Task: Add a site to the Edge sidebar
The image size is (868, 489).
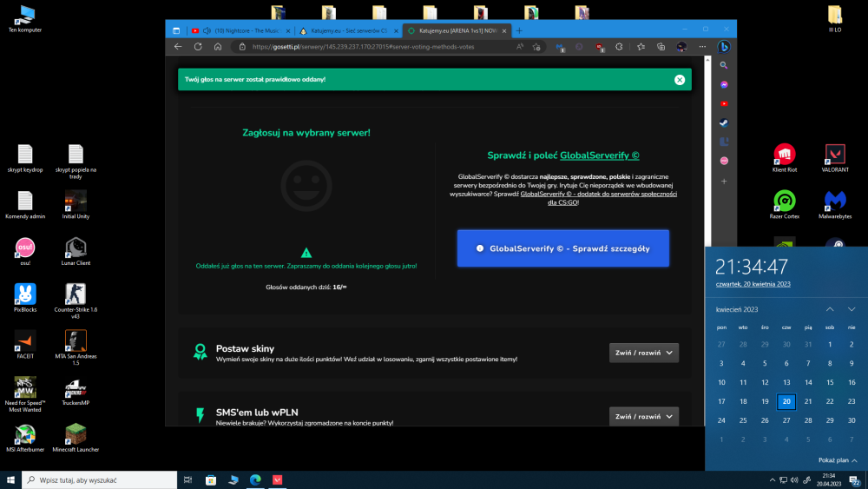Action: [724, 181]
